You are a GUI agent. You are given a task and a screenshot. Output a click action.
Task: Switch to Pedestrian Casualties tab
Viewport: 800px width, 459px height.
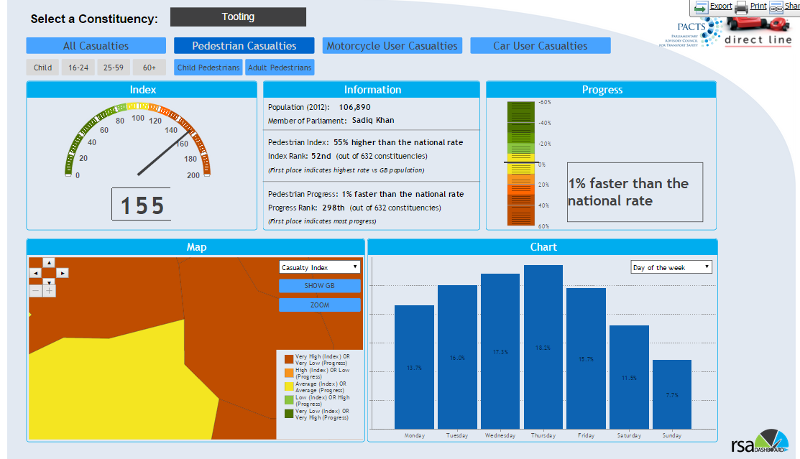(x=244, y=46)
